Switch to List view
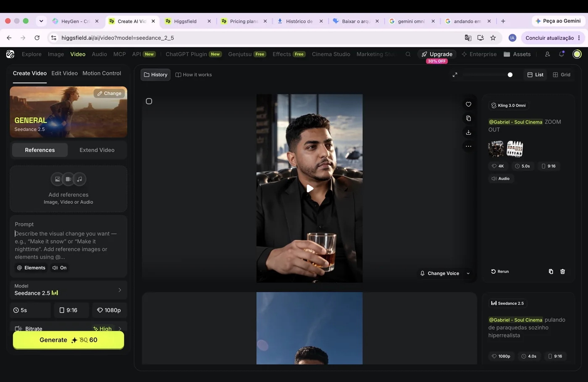The width and height of the screenshot is (588, 382). [535, 75]
